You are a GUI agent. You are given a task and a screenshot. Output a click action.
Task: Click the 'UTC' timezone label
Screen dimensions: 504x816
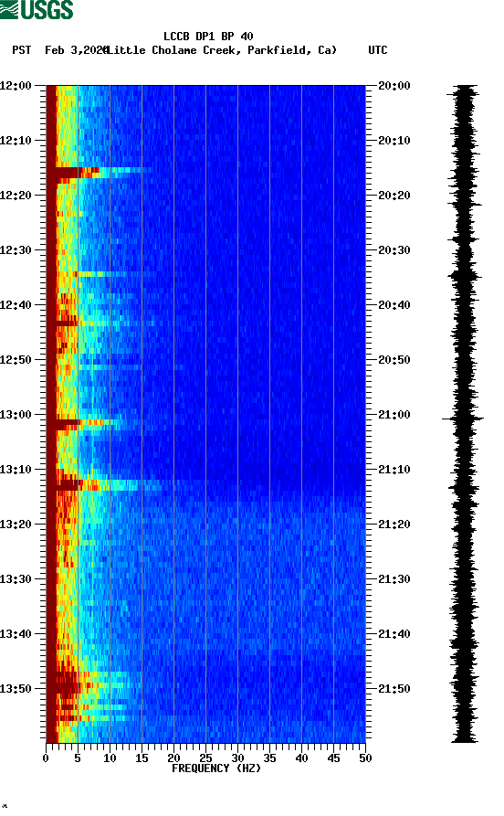point(378,50)
